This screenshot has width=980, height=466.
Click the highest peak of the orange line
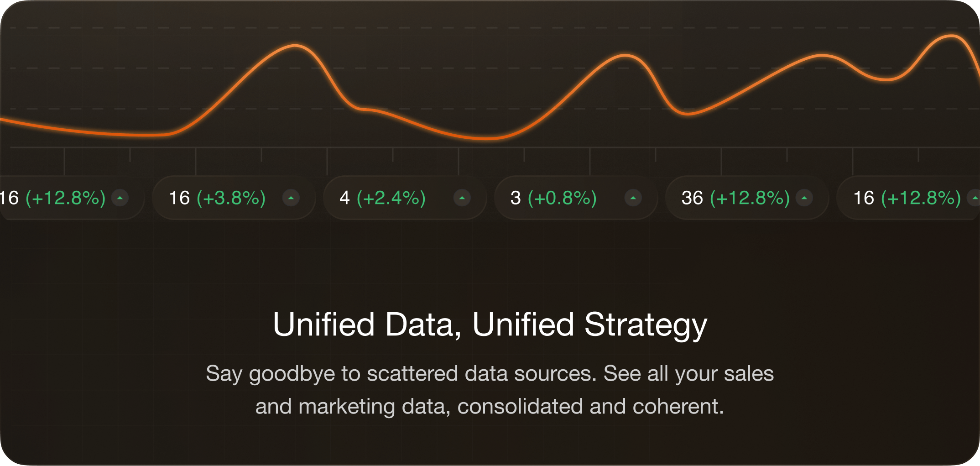coord(952,36)
